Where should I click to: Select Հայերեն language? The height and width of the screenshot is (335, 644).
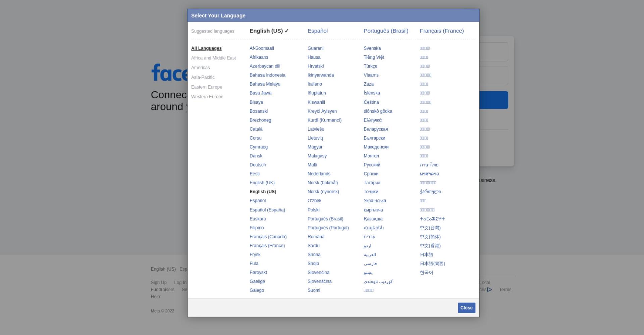pyautogui.click(x=374, y=228)
